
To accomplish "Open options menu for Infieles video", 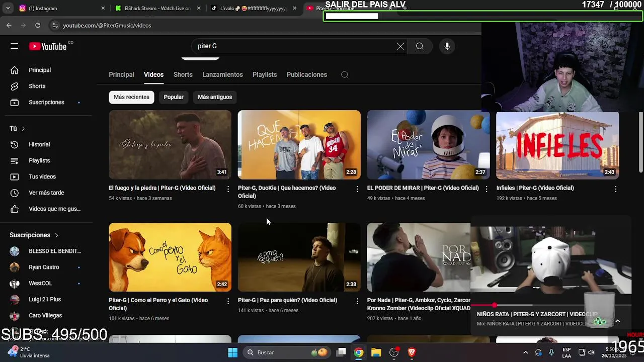I will tap(615, 189).
